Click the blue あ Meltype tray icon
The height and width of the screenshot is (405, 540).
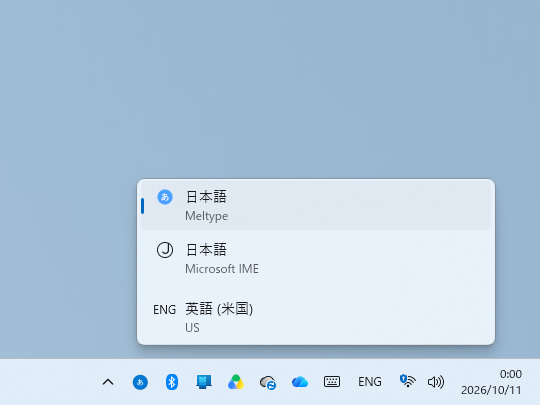pos(140,382)
